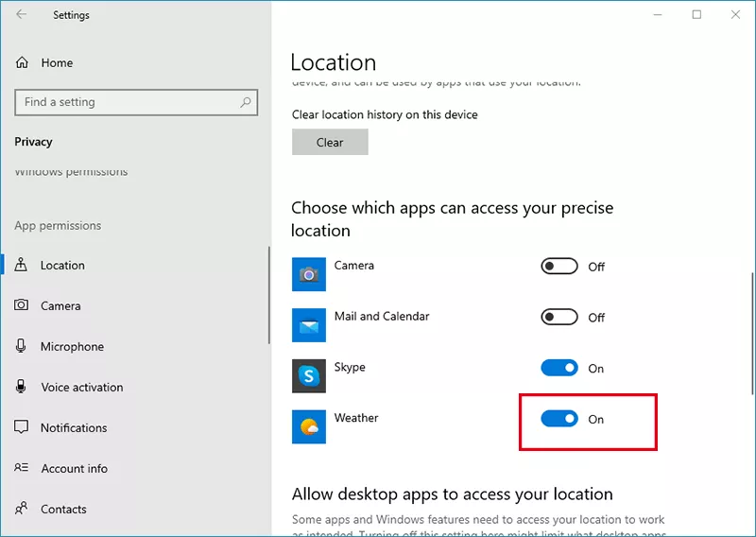Click 'Allow desktop apps to access your location' heading
The width and height of the screenshot is (756, 537).
coord(453,494)
